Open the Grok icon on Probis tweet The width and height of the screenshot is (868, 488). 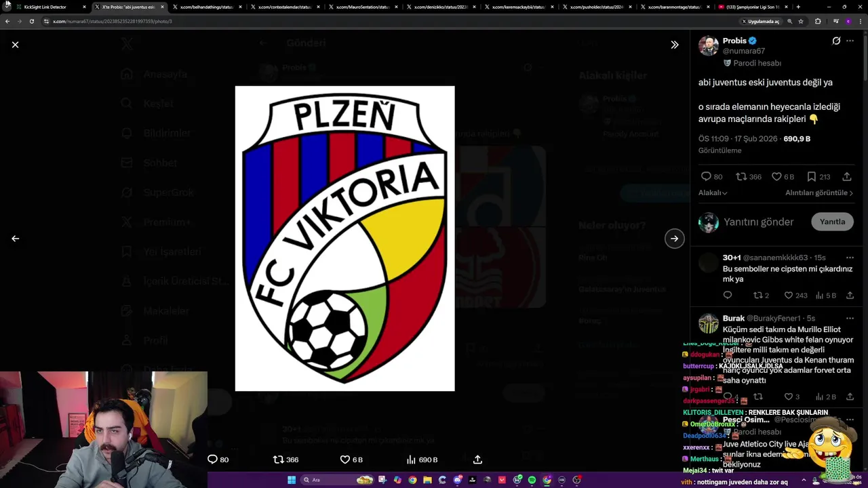coord(836,41)
